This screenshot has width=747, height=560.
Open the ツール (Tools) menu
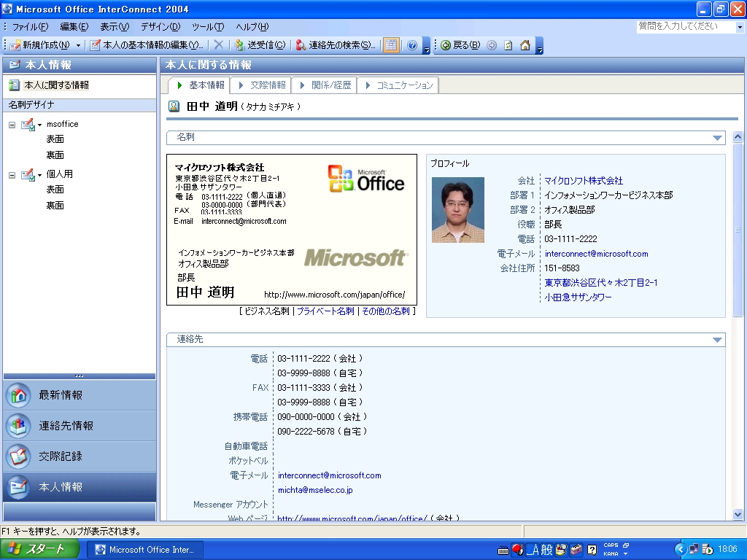208,27
